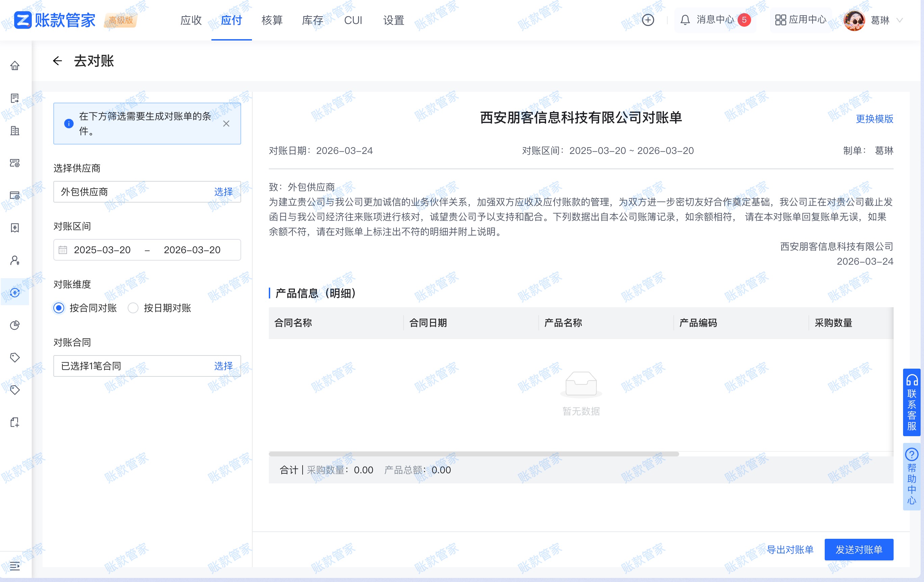Select the 按日期对账 radio button
This screenshot has height=582, width=924.
[133, 308]
